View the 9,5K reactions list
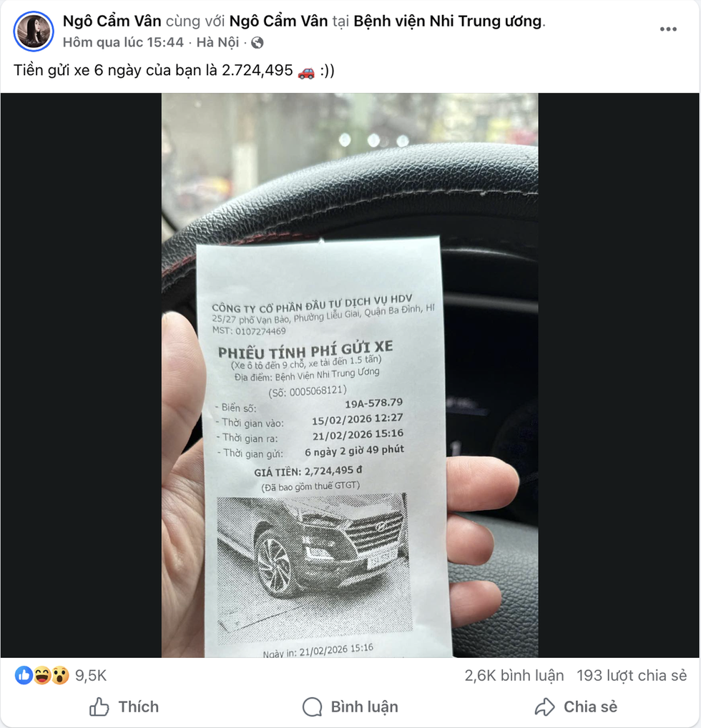 91,676
